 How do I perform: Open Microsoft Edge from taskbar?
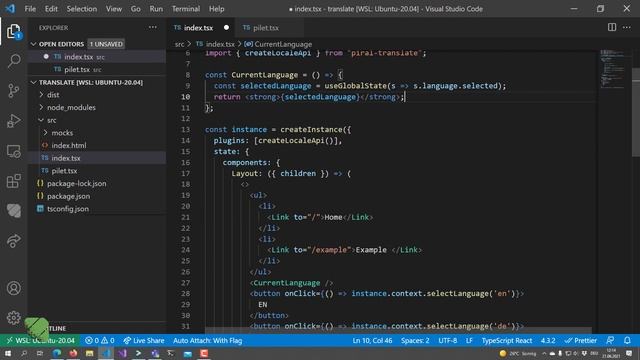click(57, 353)
